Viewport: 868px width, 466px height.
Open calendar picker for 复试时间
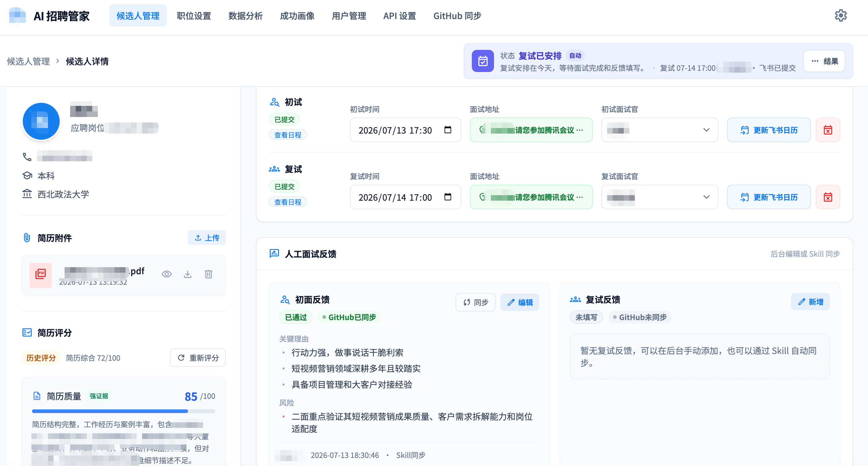pyautogui.click(x=448, y=197)
